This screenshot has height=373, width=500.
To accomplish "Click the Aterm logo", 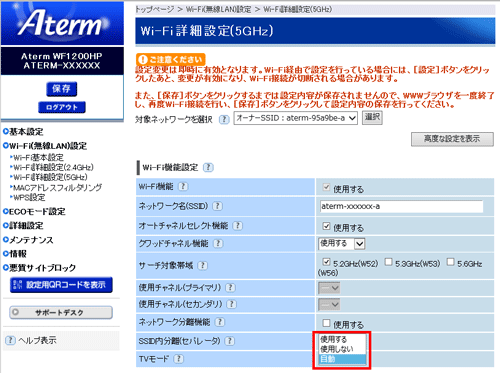I will tap(62, 23).
